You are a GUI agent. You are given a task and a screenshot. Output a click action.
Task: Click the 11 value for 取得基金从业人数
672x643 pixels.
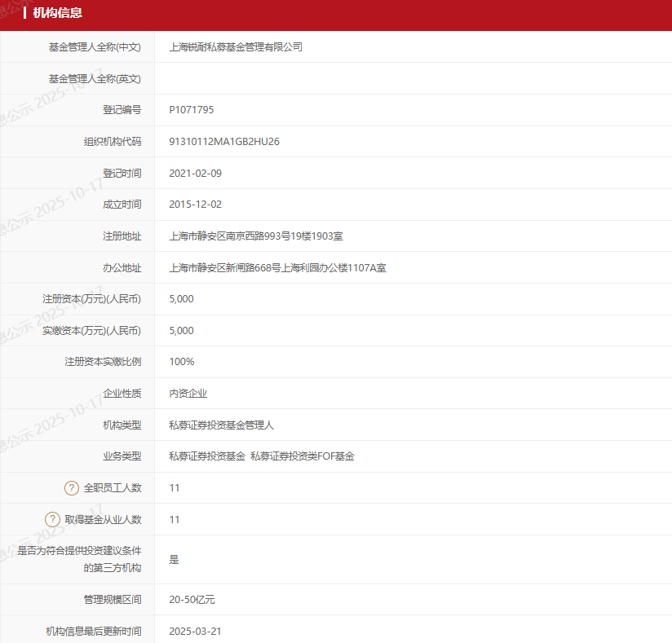click(x=175, y=520)
